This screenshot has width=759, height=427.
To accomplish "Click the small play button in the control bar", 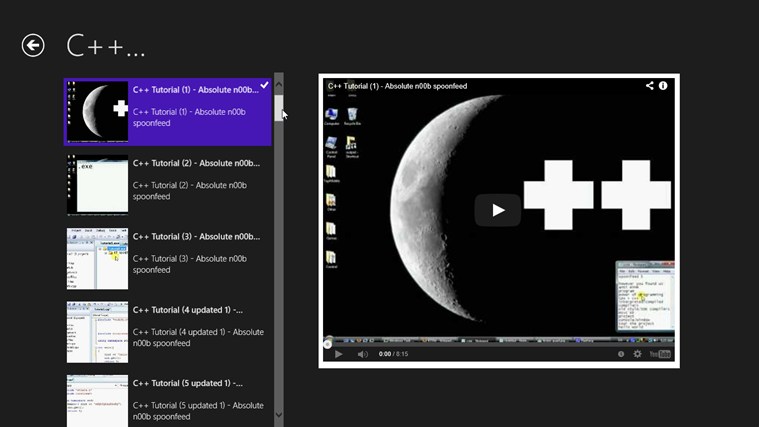I will (338, 354).
